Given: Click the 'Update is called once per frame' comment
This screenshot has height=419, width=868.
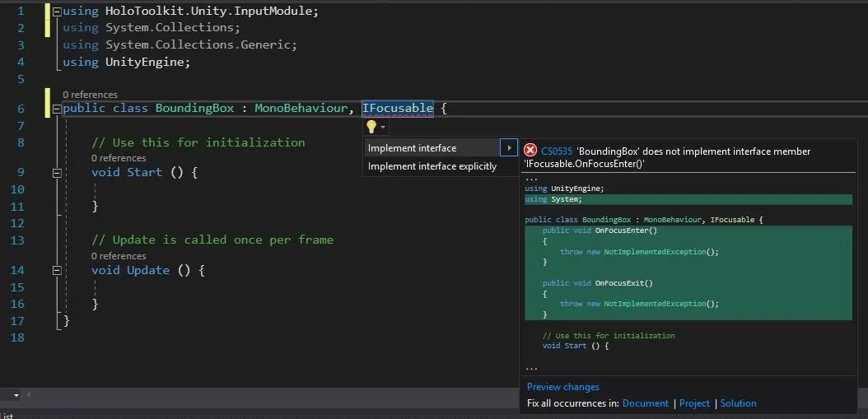Looking at the screenshot, I should click(212, 240).
